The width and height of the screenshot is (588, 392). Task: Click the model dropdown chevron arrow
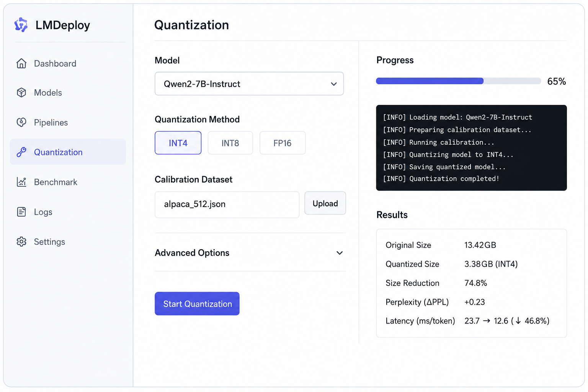[x=334, y=84]
